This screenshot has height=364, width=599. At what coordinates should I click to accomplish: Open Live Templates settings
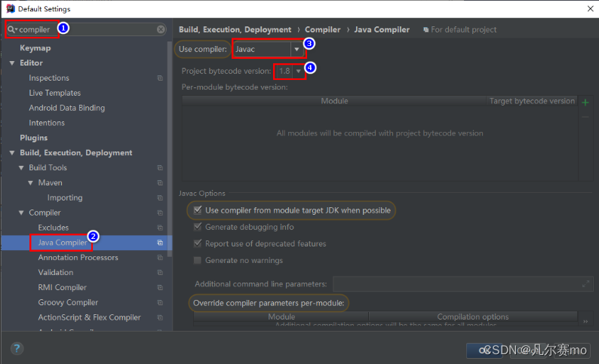pyautogui.click(x=54, y=93)
